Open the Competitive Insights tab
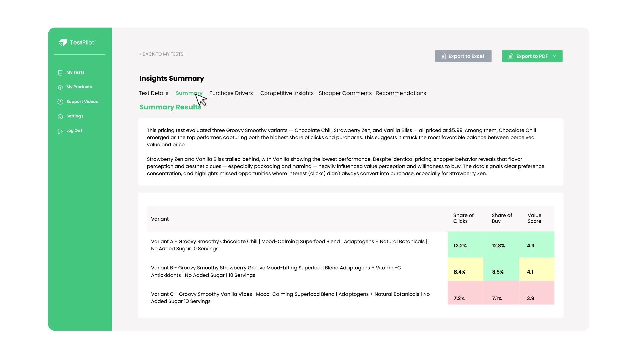The width and height of the screenshot is (644, 362). [287, 93]
